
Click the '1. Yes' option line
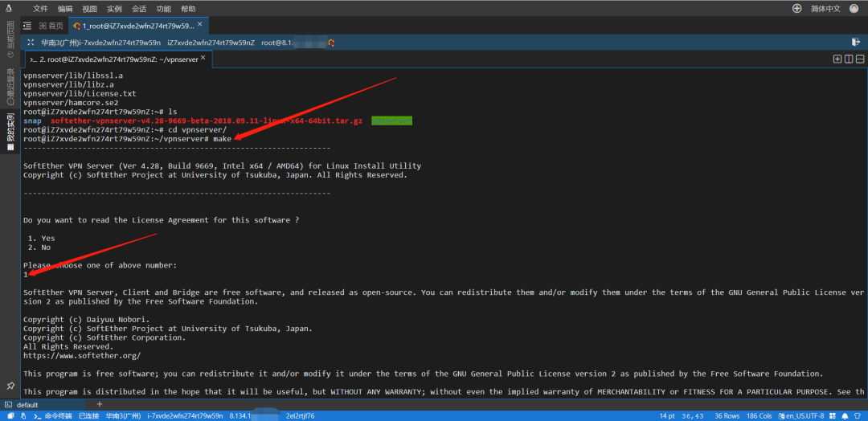tap(42, 239)
